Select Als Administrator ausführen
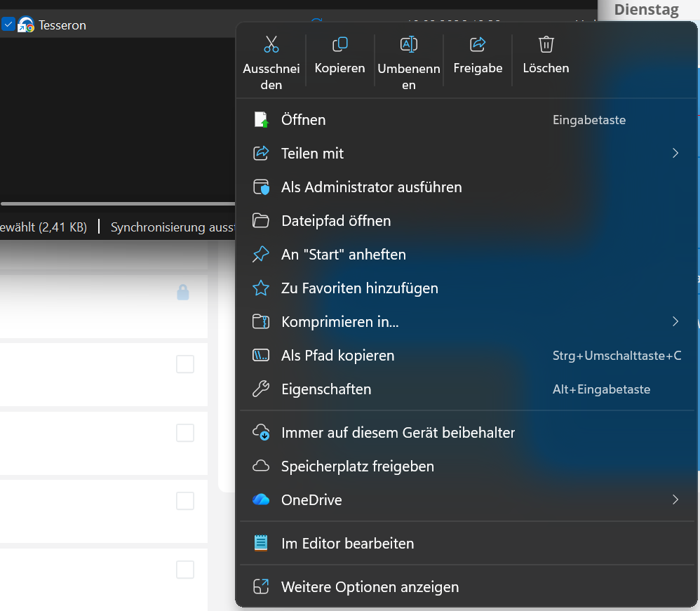 pos(371,187)
